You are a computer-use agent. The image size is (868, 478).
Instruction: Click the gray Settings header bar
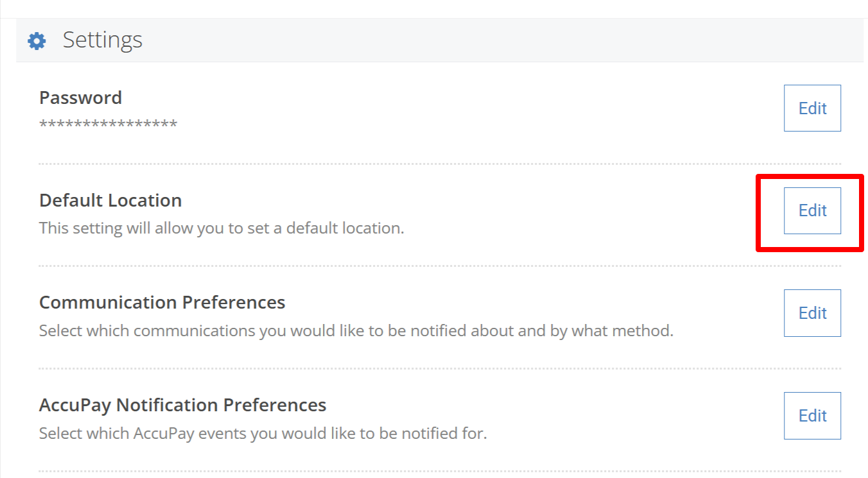point(440,40)
